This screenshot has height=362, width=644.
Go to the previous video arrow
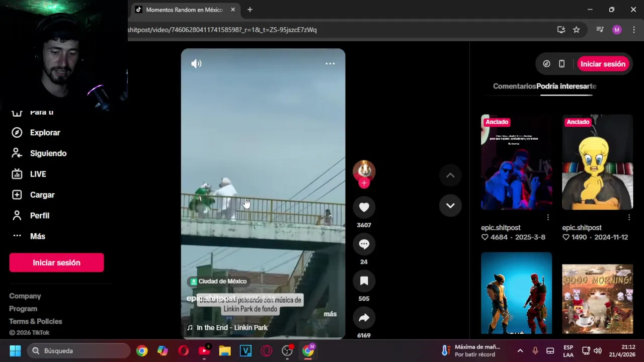(450, 175)
